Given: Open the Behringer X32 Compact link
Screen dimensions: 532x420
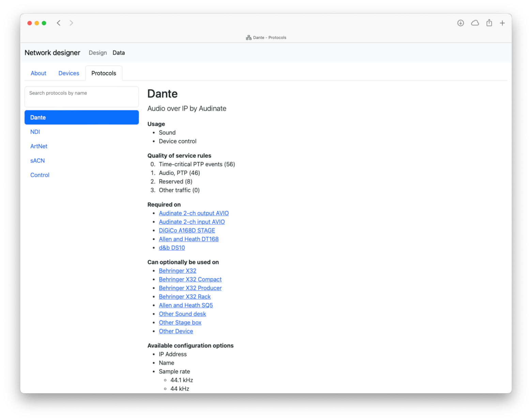Looking at the screenshot, I should tap(190, 279).
